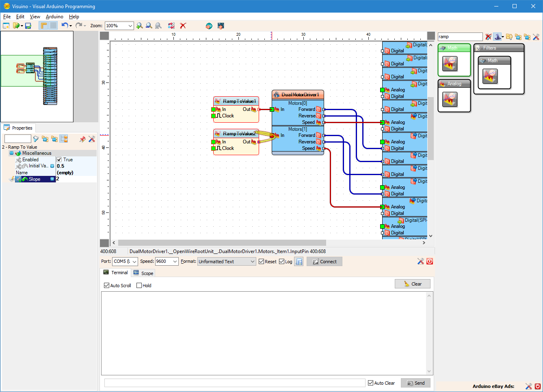Click the Clear terminal button

[413, 284]
